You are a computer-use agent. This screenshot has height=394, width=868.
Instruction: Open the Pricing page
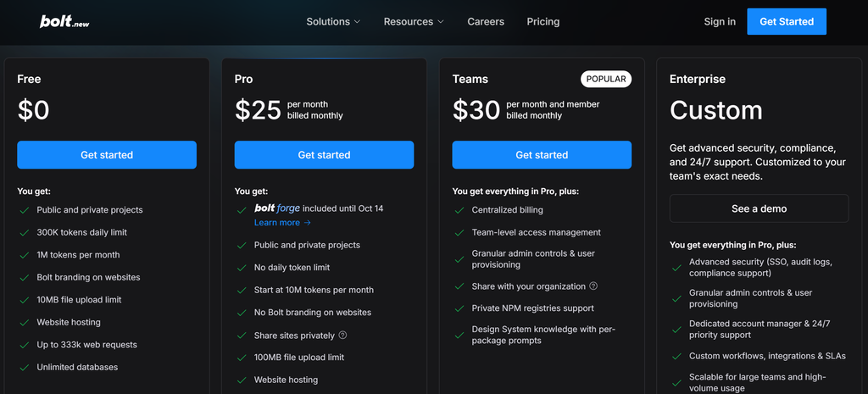coord(543,21)
